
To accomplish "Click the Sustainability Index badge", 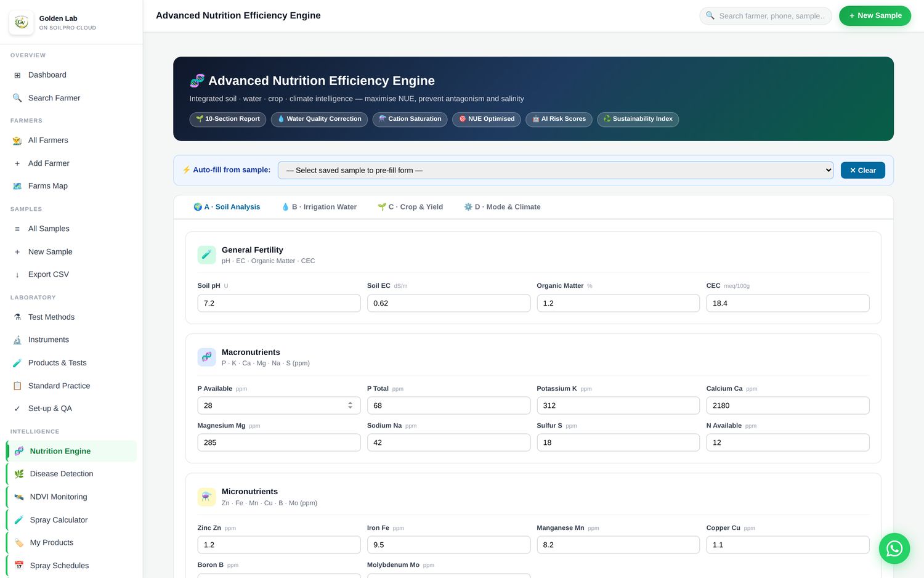I will pyautogui.click(x=638, y=119).
